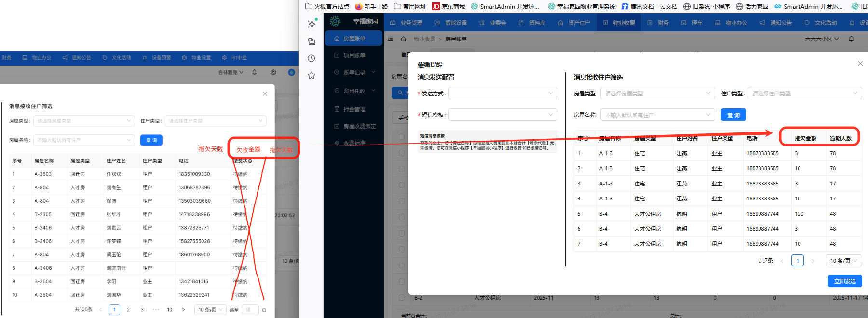This screenshot has width=868, height=318.
Task: Open the 短信模板 dropdown
Action: 503,115
